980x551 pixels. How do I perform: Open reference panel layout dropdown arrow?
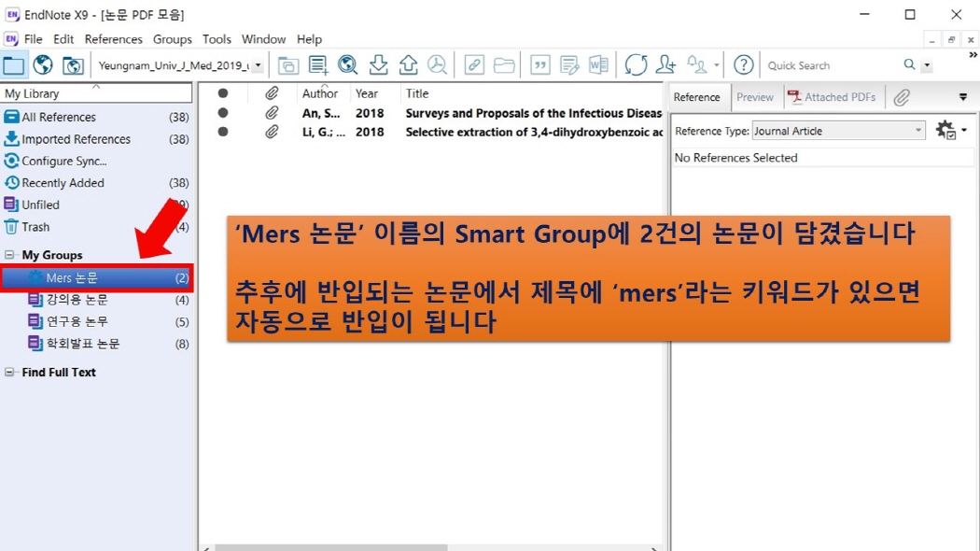[963, 97]
